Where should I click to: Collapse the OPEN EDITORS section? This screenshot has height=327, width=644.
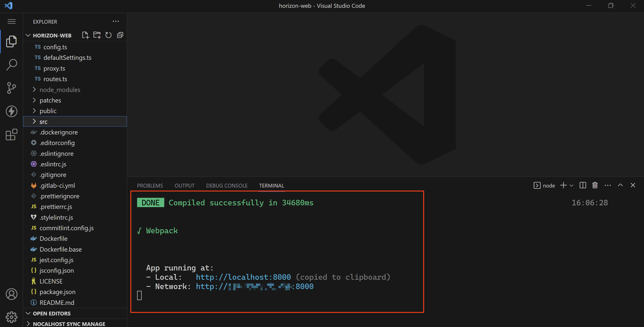tap(75, 313)
